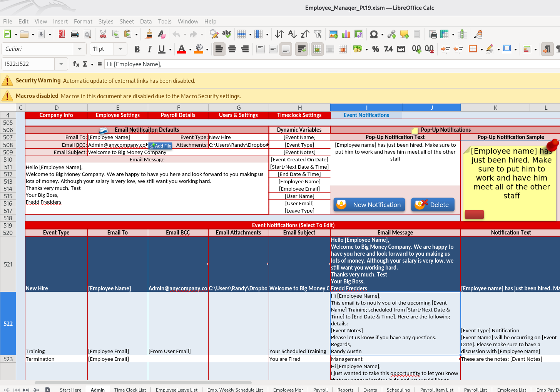
Task: Export the workbook as PDF
Action: [x=62, y=34]
